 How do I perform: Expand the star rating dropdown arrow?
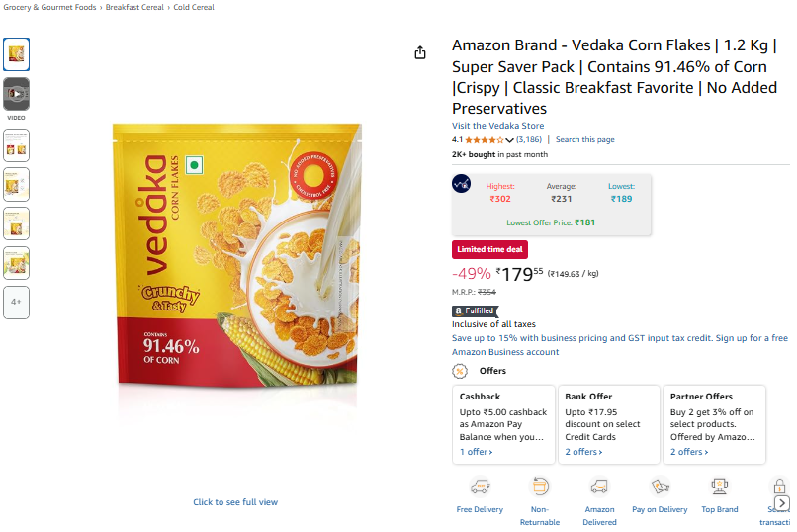509,140
